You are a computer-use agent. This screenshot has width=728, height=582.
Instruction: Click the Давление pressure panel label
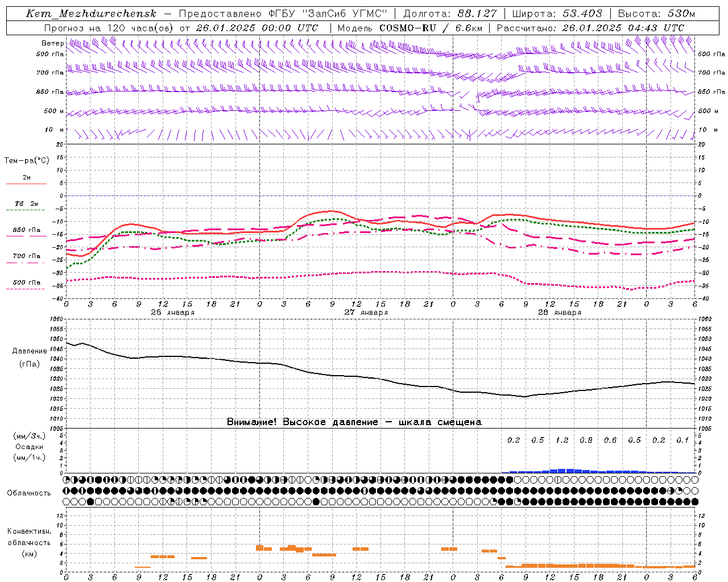point(30,351)
